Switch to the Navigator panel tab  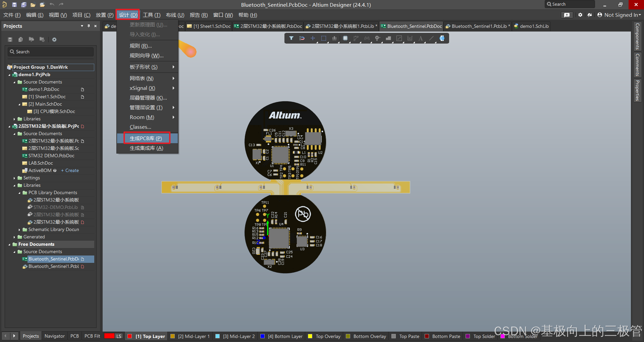[x=54, y=336]
